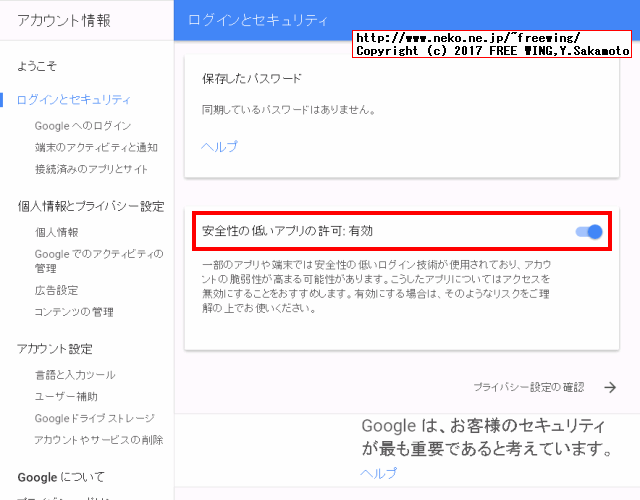
Task: Select アカウント設定 section heading
Action: (x=55, y=349)
